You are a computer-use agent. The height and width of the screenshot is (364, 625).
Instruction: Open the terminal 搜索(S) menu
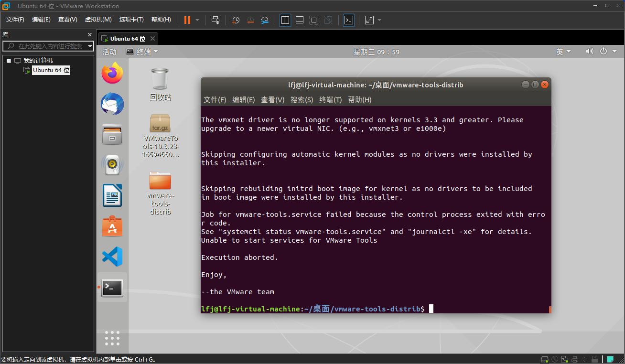point(302,100)
